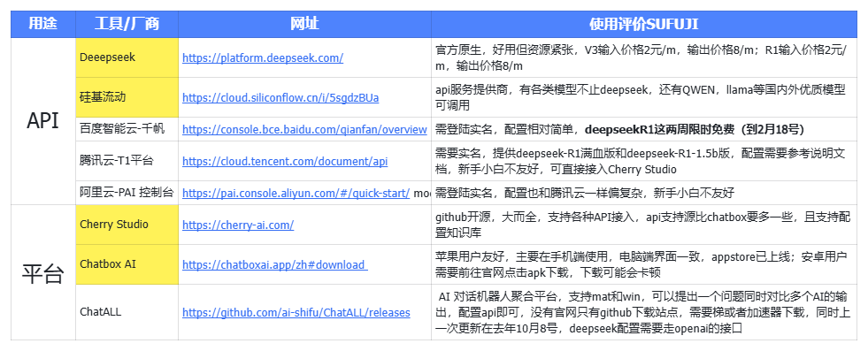
Task: Open the cherry-ai.com link
Action: tap(238, 225)
